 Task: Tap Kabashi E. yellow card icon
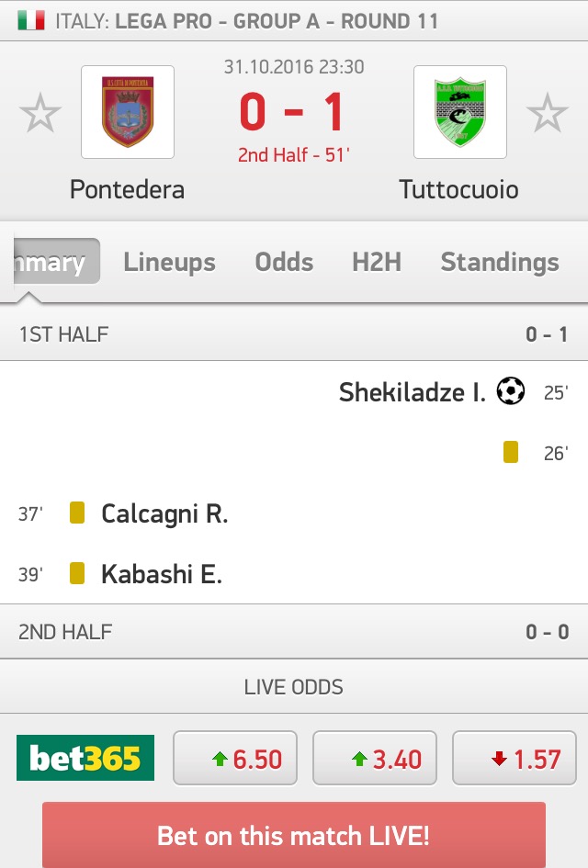click(x=77, y=574)
